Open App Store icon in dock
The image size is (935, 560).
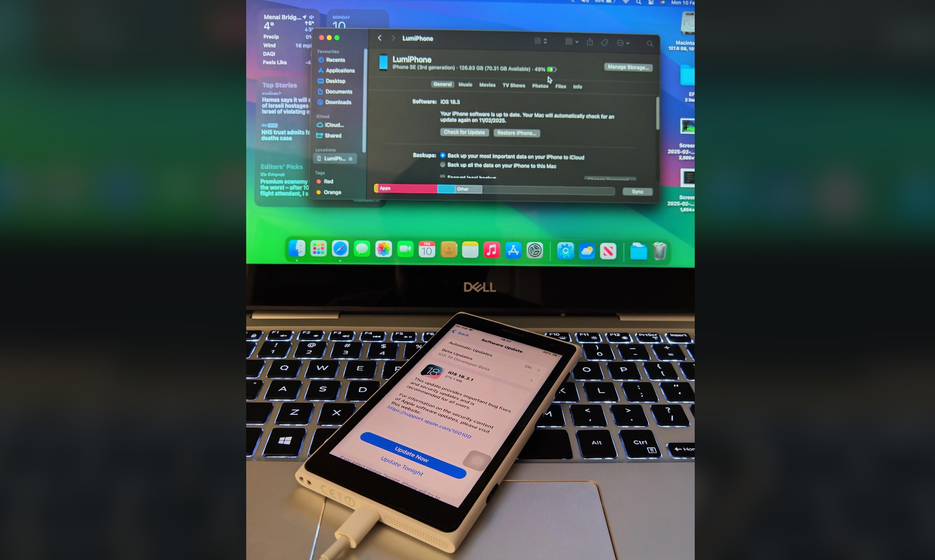(514, 250)
